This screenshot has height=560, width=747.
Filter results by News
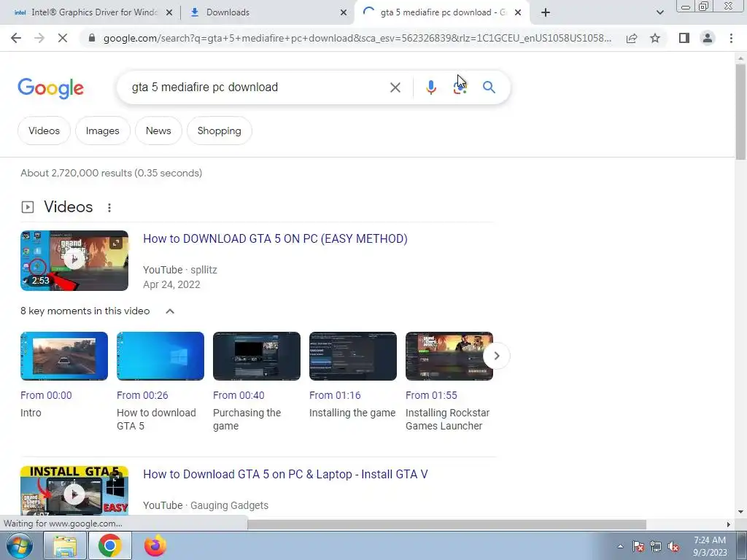(x=158, y=131)
